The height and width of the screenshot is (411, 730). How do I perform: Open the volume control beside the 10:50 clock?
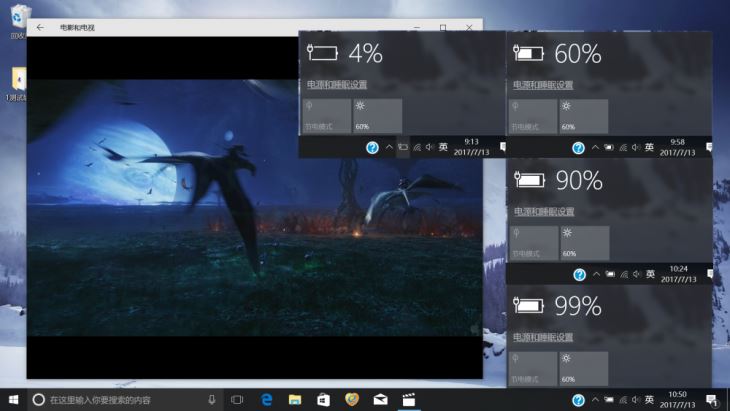pyautogui.click(x=636, y=399)
